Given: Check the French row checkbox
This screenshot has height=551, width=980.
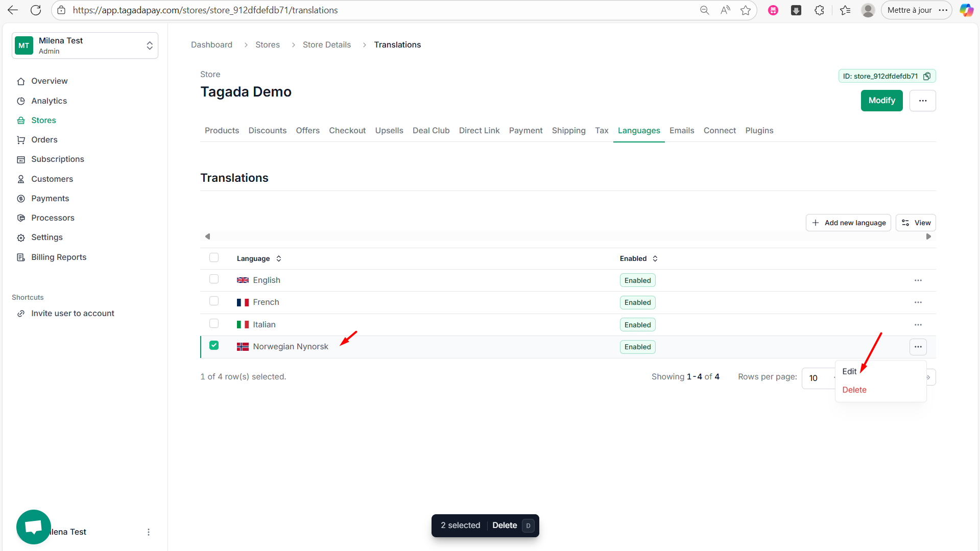Looking at the screenshot, I should point(214,301).
